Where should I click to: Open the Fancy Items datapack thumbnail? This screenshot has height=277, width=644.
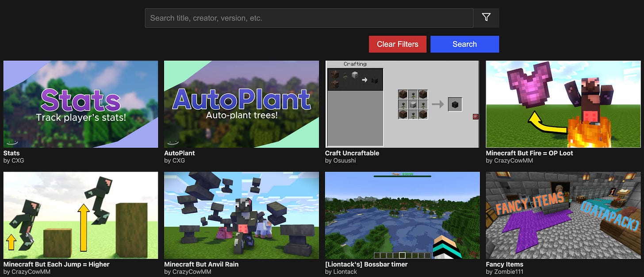[x=563, y=215]
